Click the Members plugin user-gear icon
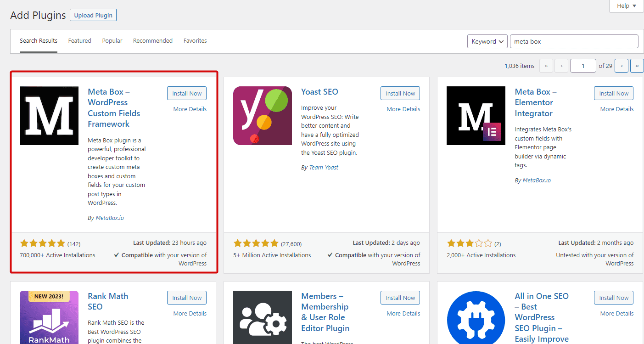This screenshot has height=344, width=644. click(x=263, y=317)
